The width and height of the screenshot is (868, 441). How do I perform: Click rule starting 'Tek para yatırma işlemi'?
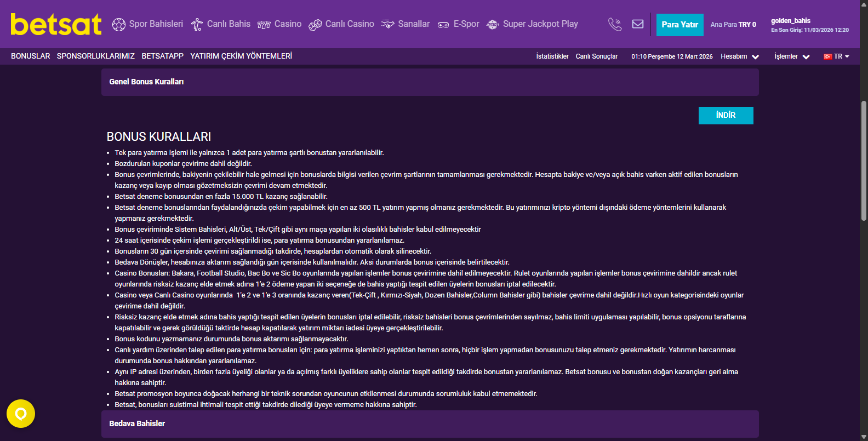tap(249, 153)
